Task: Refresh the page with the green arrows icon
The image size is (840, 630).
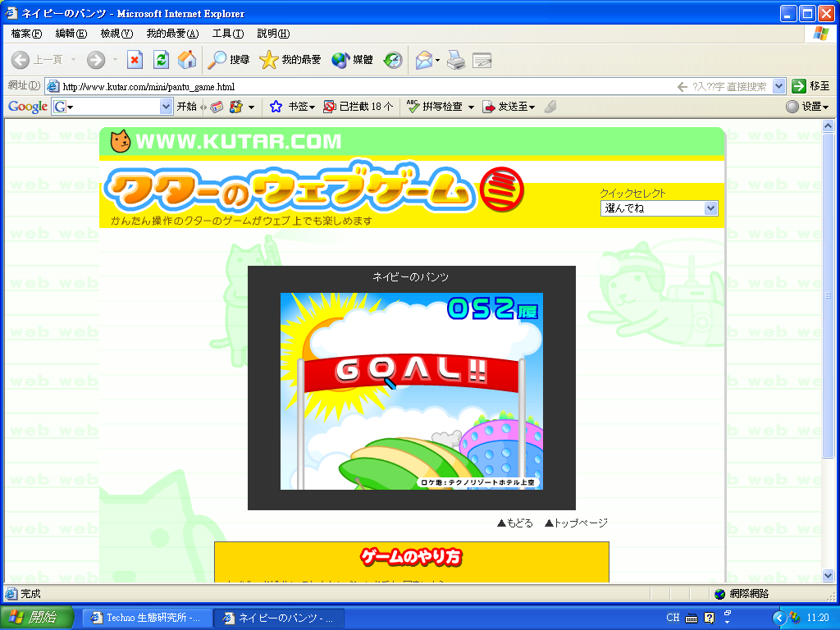Action: (161, 59)
